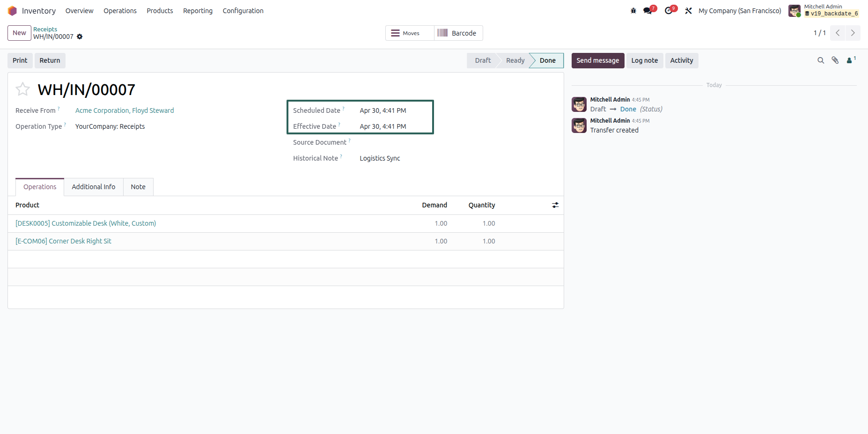This screenshot has width=868, height=434.
Task: Select the Ready status stage
Action: pyautogui.click(x=515, y=60)
